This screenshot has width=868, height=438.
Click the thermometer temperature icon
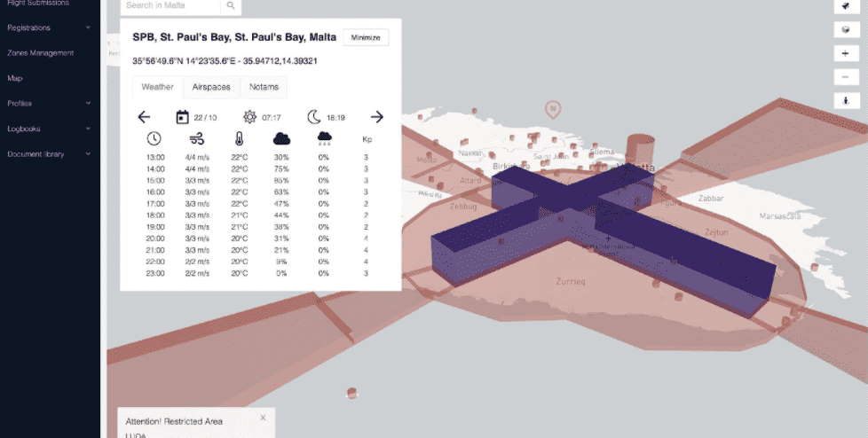(239, 139)
